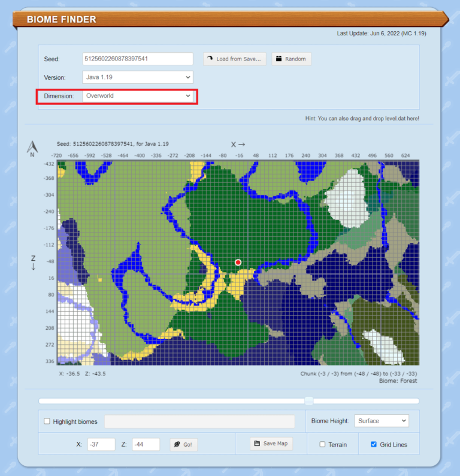Click the Biome Finder header title
The height and width of the screenshot is (476, 460).
(62, 19)
